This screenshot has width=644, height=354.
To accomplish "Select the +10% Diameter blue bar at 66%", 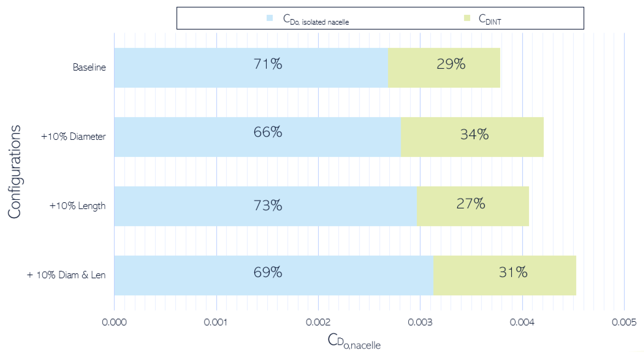I will 257,137.
